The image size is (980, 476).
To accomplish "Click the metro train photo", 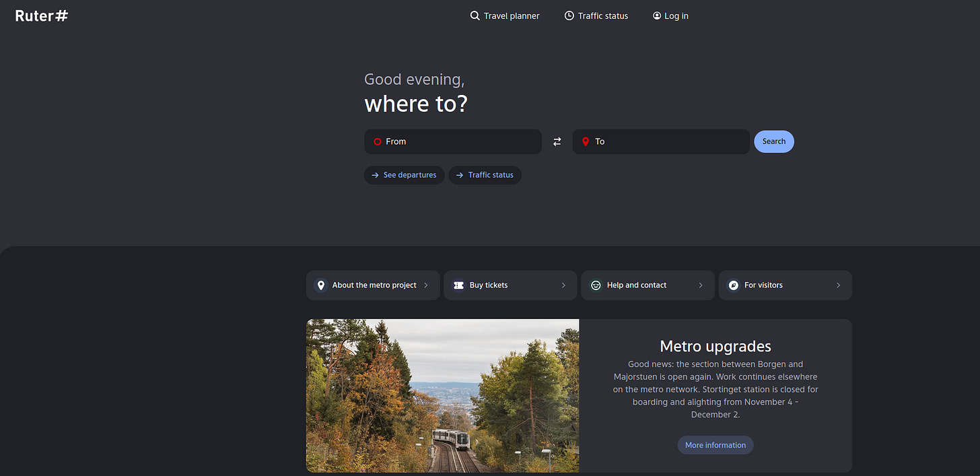I will [442, 396].
